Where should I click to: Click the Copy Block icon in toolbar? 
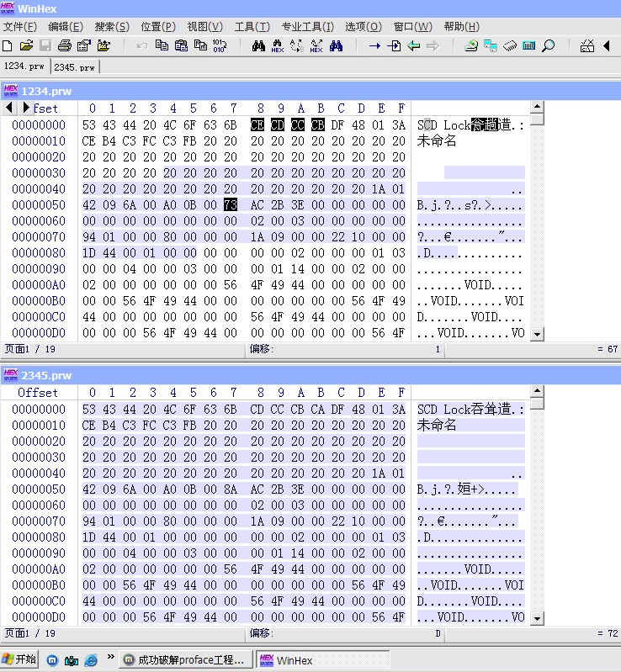(x=162, y=45)
